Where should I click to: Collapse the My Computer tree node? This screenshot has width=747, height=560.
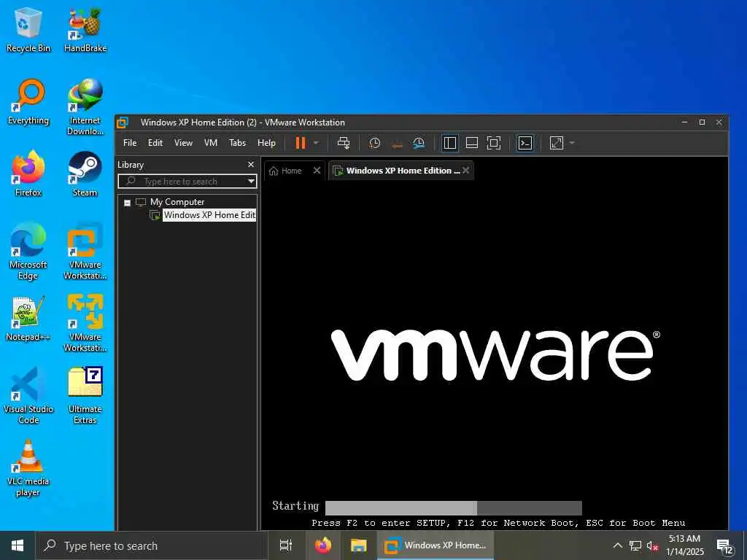click(127, 203)
